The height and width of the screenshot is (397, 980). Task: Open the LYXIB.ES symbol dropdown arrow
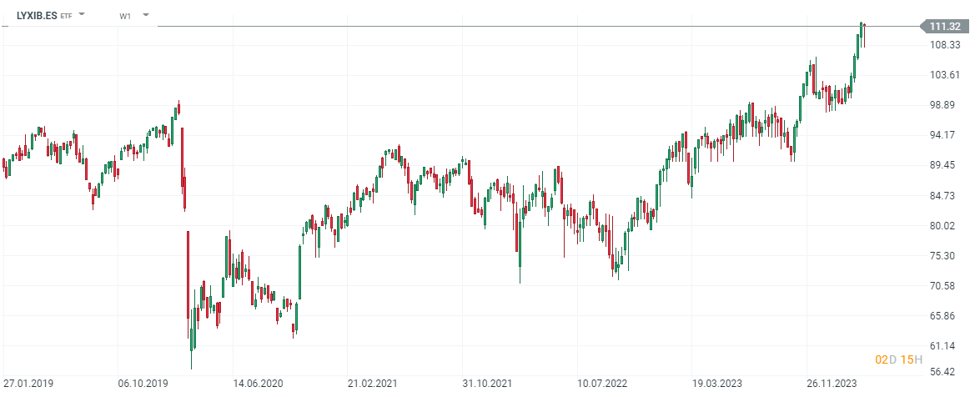click(82, 15)
